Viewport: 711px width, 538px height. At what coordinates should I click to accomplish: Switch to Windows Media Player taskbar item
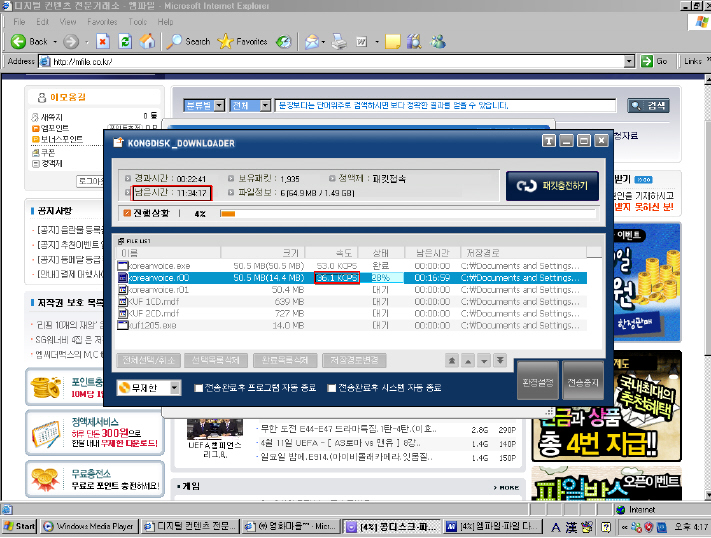[88, 526]
